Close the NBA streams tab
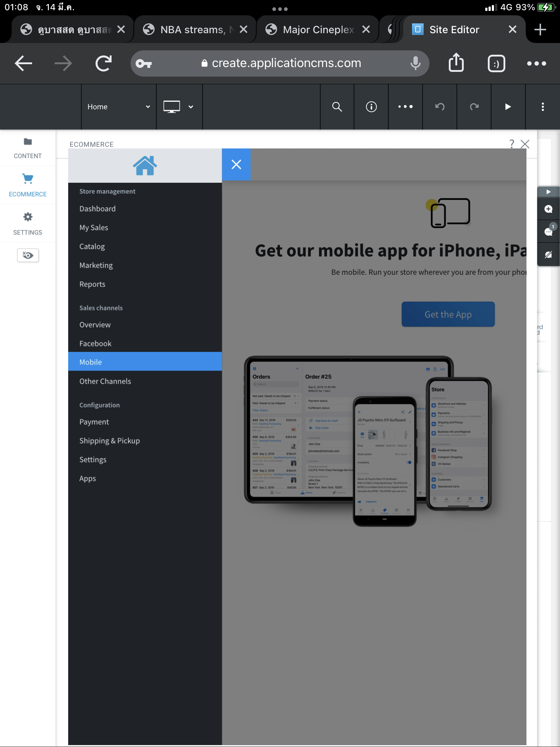 pyautogui.click(x=244, y=30)
